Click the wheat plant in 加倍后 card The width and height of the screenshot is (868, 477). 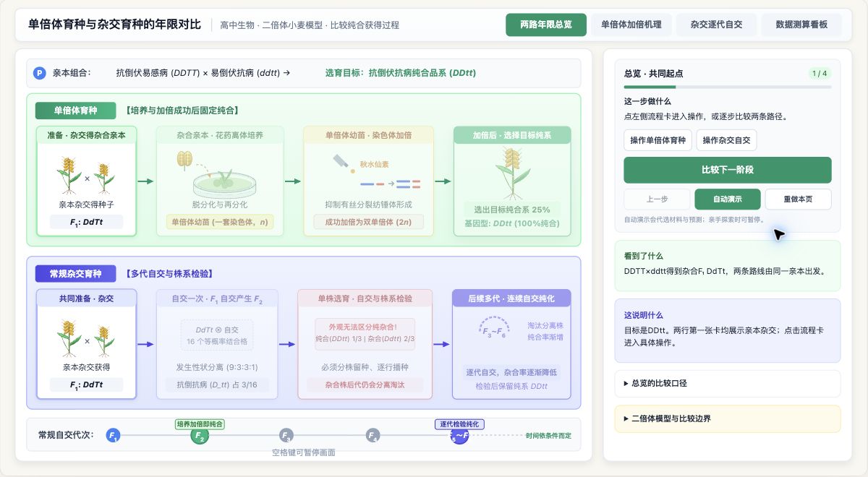[512, 174]
